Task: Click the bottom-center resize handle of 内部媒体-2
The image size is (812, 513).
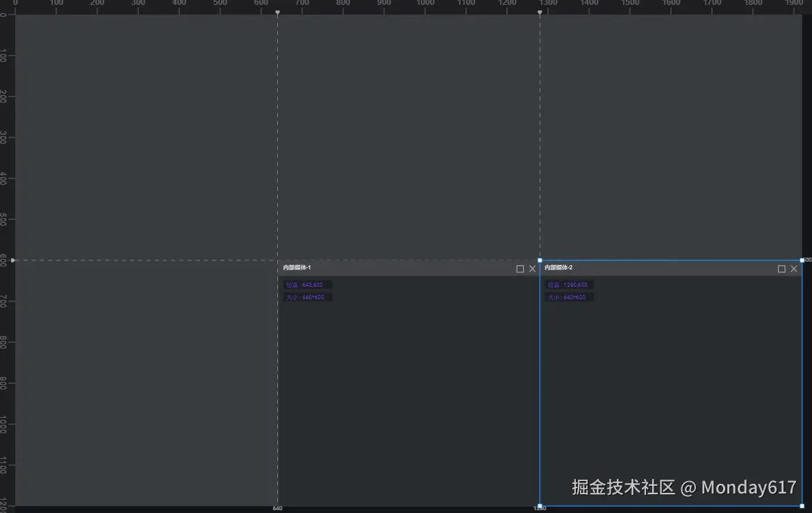Action: 671,507
